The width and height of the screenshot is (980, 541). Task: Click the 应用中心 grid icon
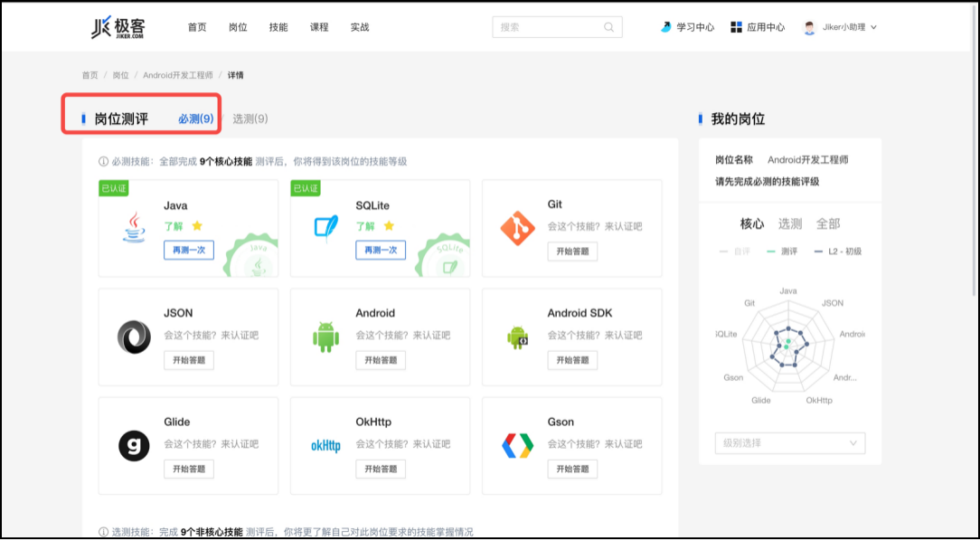(736, 27)
